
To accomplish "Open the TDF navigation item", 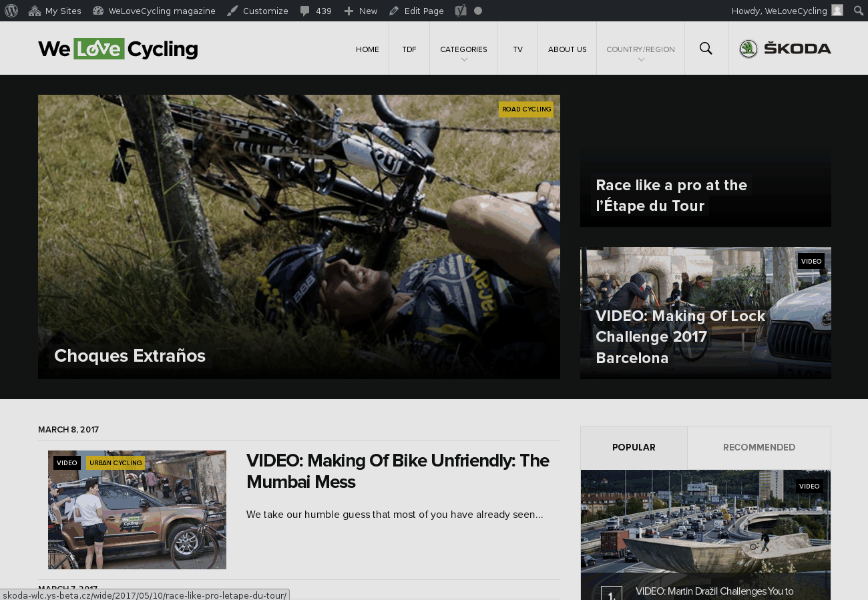I will click(409, 49).
